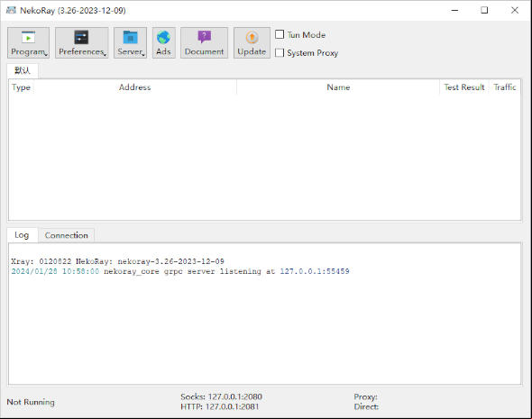Click the Traffic column header
Viewport: 532px width, 419px height.
click(x=505, y=87)
